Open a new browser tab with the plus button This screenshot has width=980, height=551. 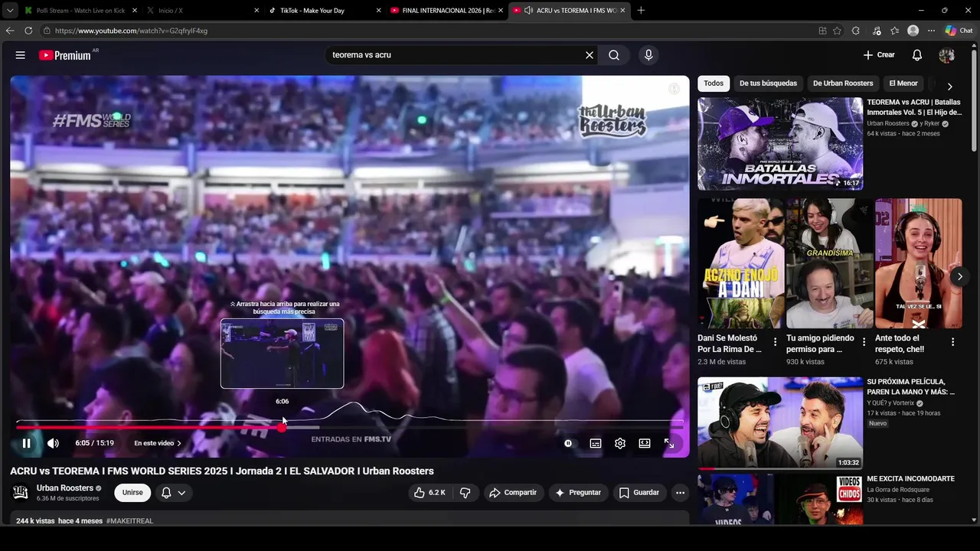[x=641, y=11]
